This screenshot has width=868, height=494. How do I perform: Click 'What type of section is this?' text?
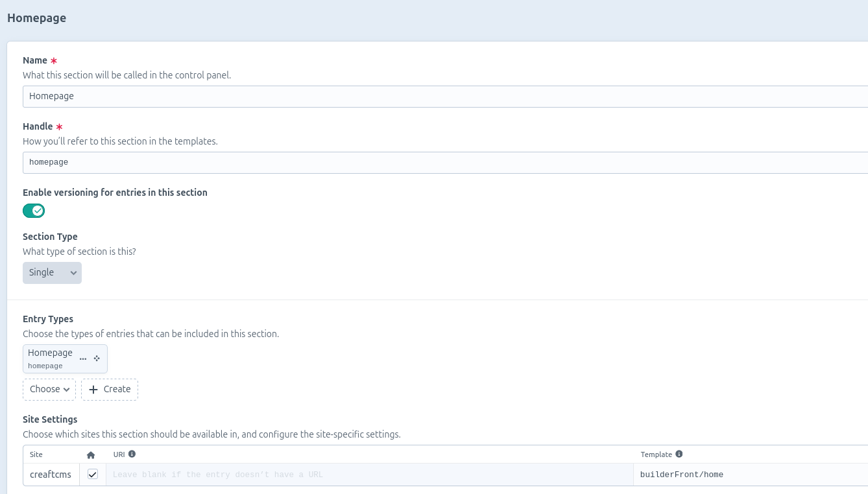pos(79,252)
